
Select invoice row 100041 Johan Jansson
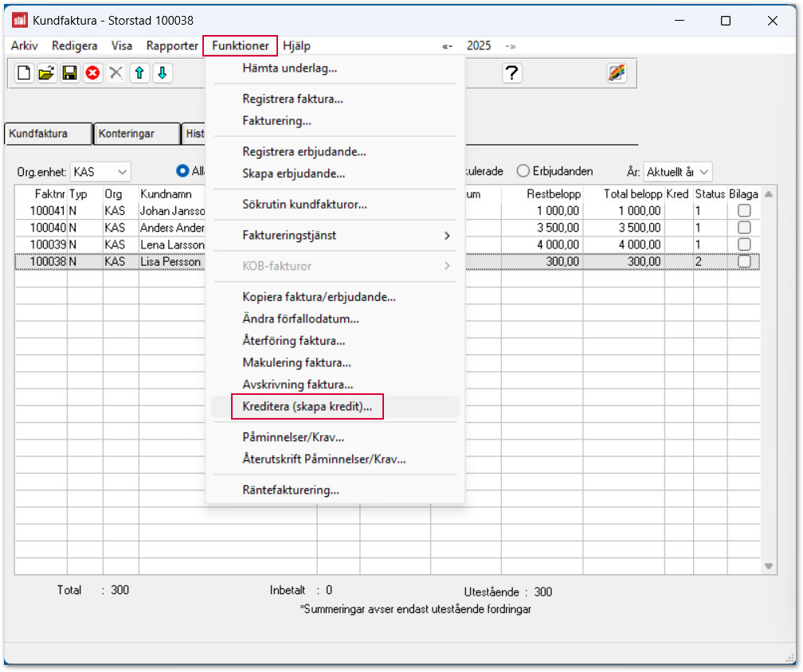coord(387,210)
